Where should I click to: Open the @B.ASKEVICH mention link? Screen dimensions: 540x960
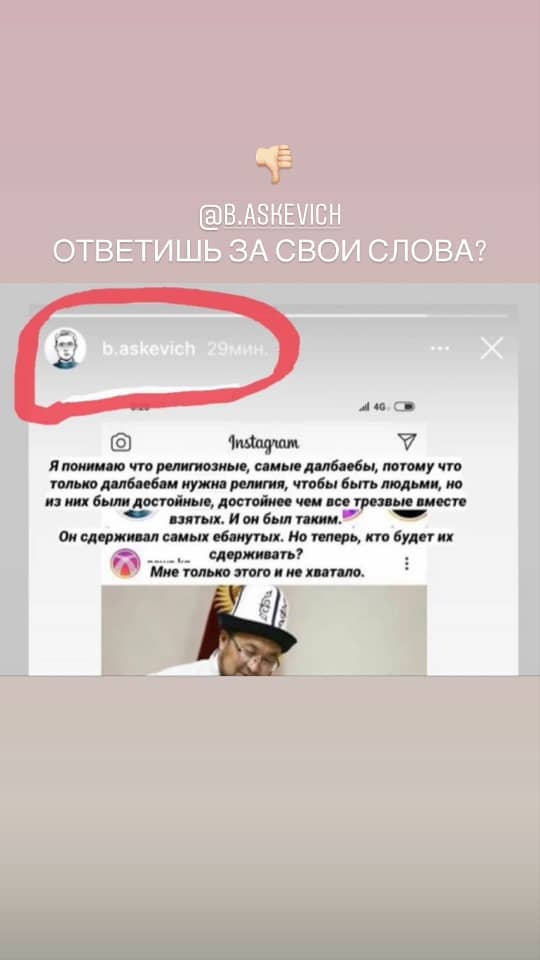(271, 216)
